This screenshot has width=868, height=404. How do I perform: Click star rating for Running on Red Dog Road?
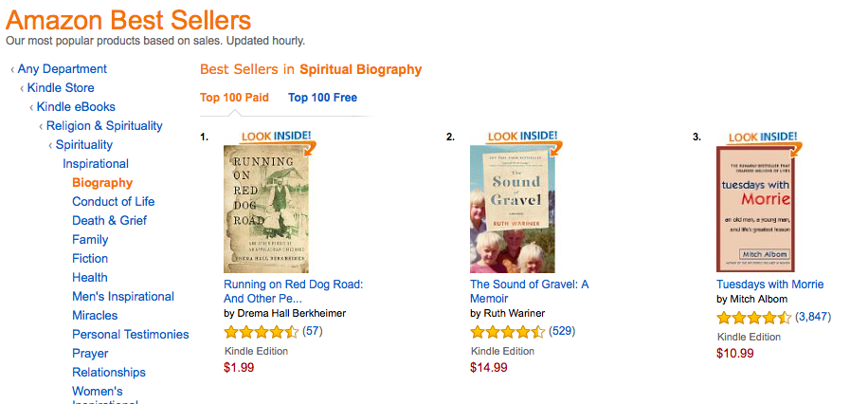(x=261, y=332)
